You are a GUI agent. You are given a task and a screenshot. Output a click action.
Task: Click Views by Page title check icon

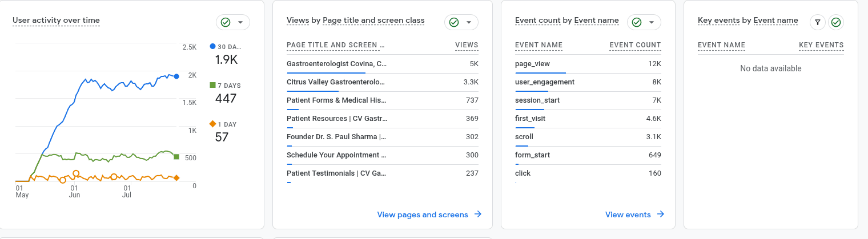[x=454, y=22]
